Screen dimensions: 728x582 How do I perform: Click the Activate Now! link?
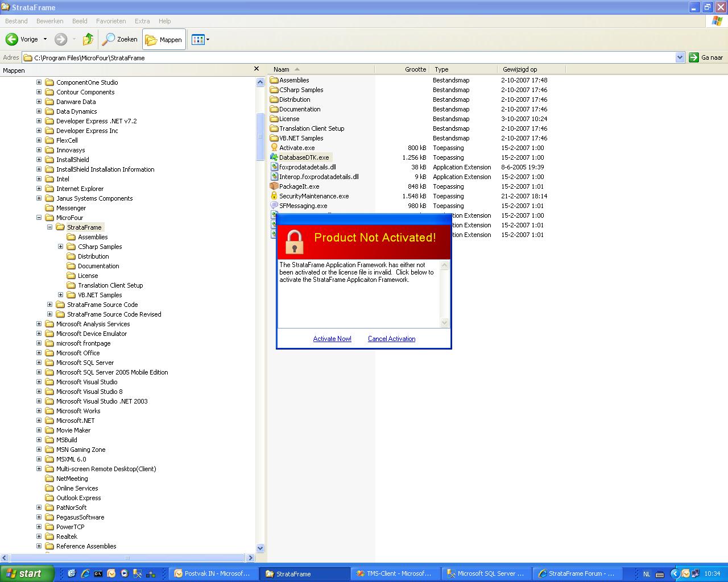click(x=332, y=339)
